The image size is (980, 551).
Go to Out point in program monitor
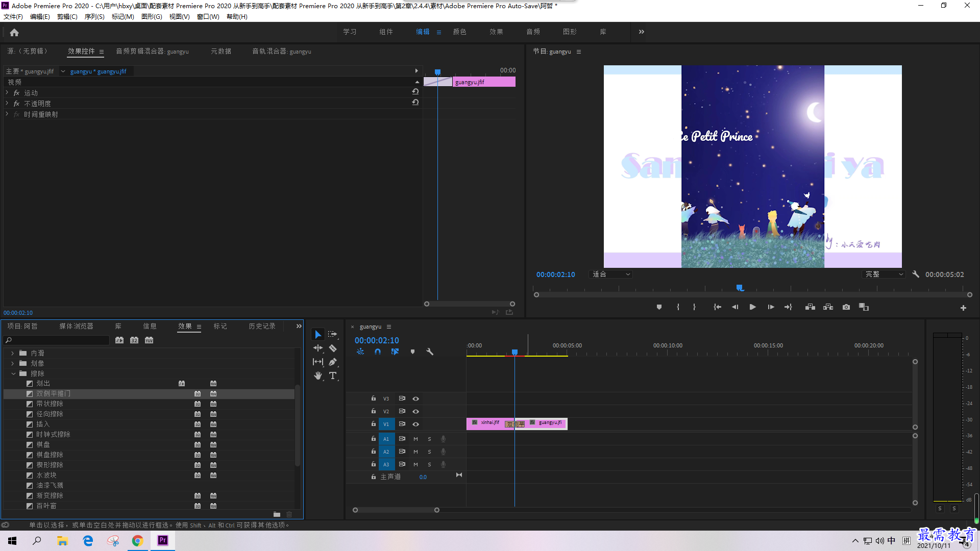point(788,307)
